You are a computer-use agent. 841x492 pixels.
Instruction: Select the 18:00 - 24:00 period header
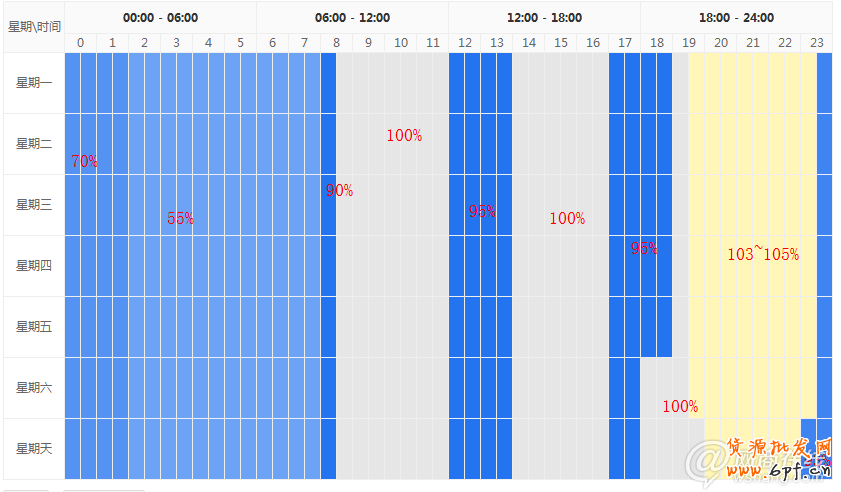click(736, 18)
